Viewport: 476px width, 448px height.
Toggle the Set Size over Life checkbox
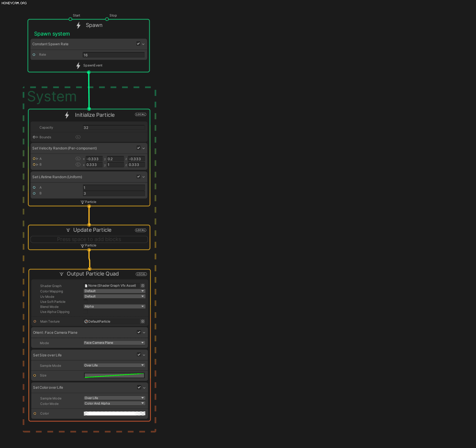pos(139,355)
